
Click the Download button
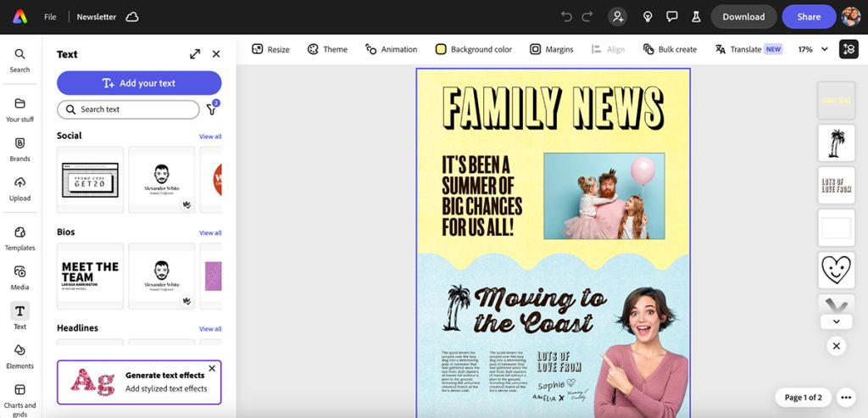click(743, 17)
